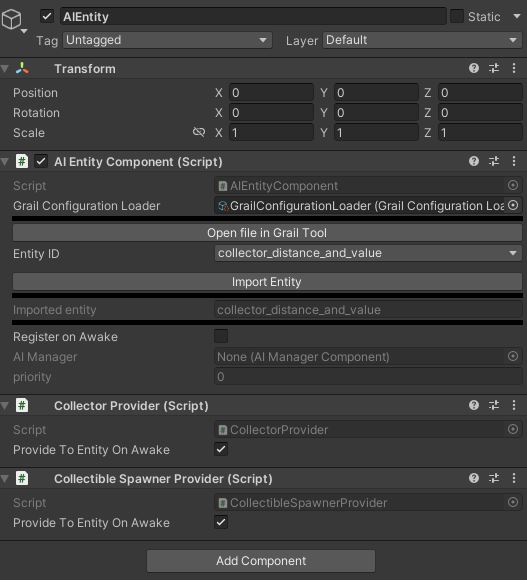Click Collector Provider help icon
Image resolution: width=527 pixels, height=580 pixels.
click(x=473, y=405)
